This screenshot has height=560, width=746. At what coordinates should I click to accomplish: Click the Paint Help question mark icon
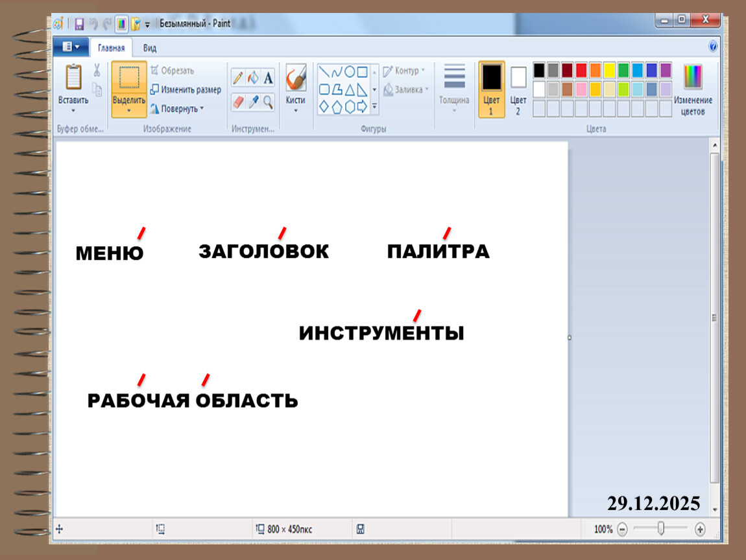point(713,47)
